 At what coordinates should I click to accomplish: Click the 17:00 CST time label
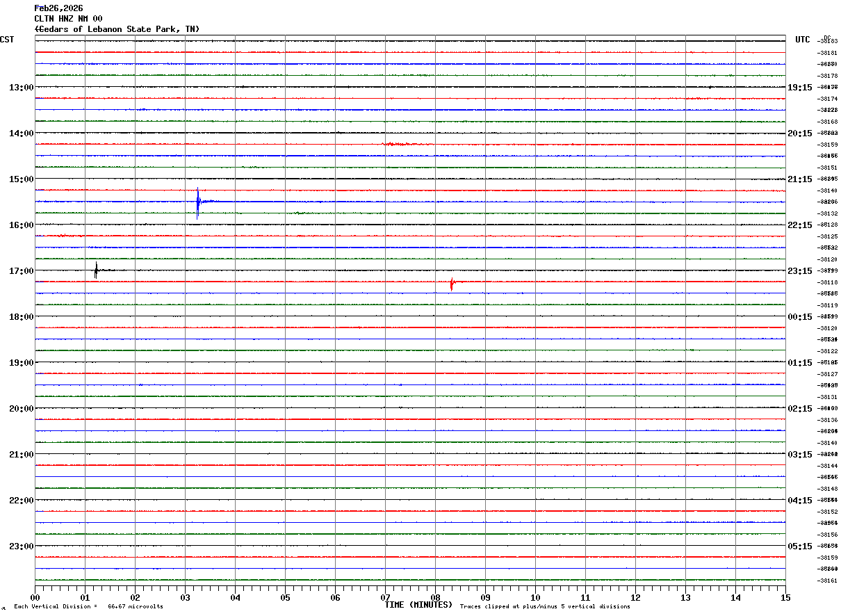[x=21, y=271]
